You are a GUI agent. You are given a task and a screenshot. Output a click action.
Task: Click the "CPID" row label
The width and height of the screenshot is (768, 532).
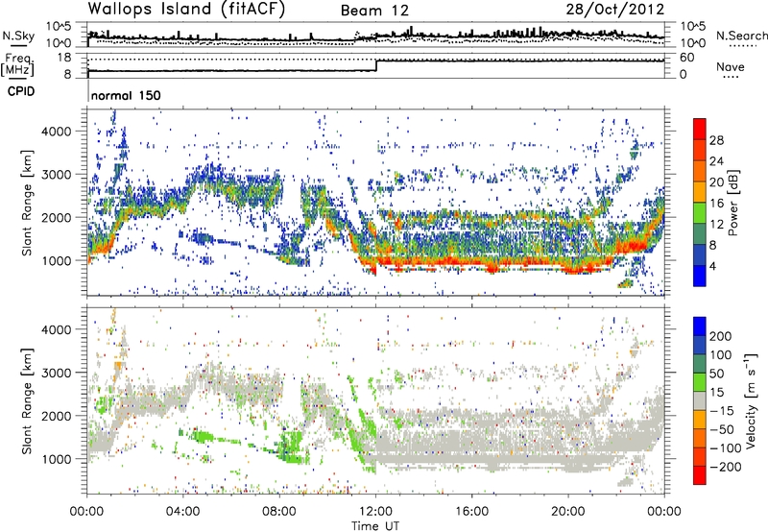point(21,91)
